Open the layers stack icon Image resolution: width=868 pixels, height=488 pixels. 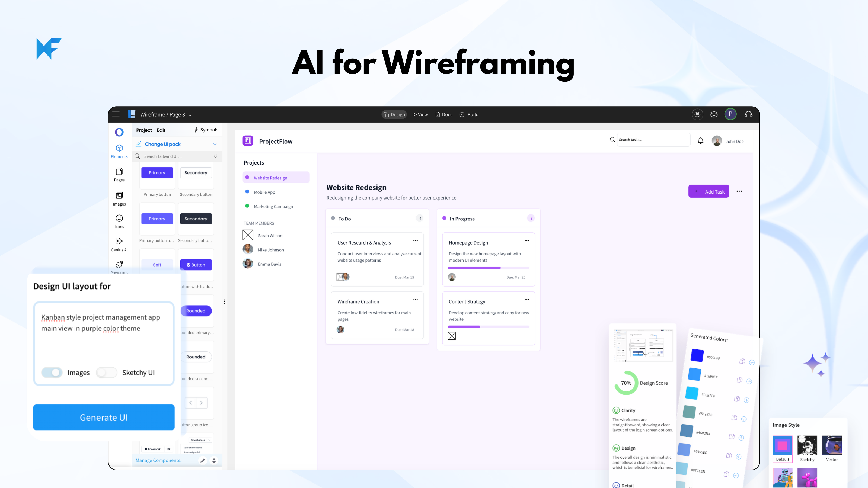click(x=714, y=114)
